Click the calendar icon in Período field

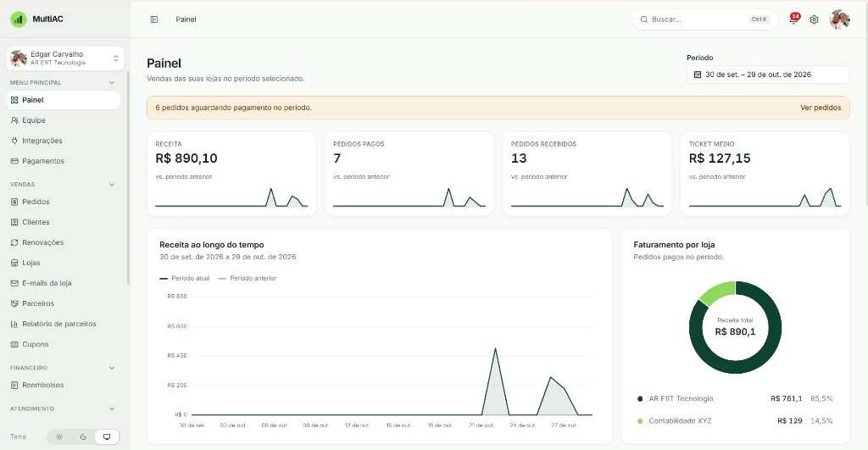pos(698,75)
